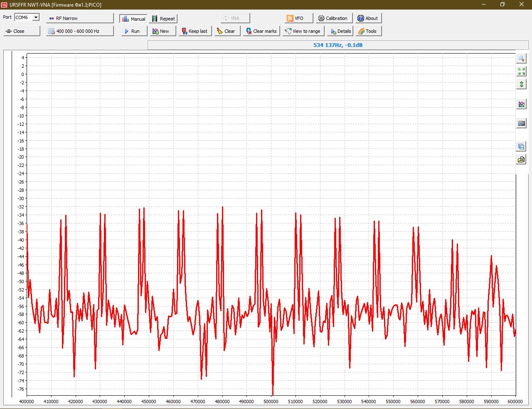Screen dimensions: 532x409
Task: Click the magnifier zoom icon beside the graph
Action: (x=521, y=59)
